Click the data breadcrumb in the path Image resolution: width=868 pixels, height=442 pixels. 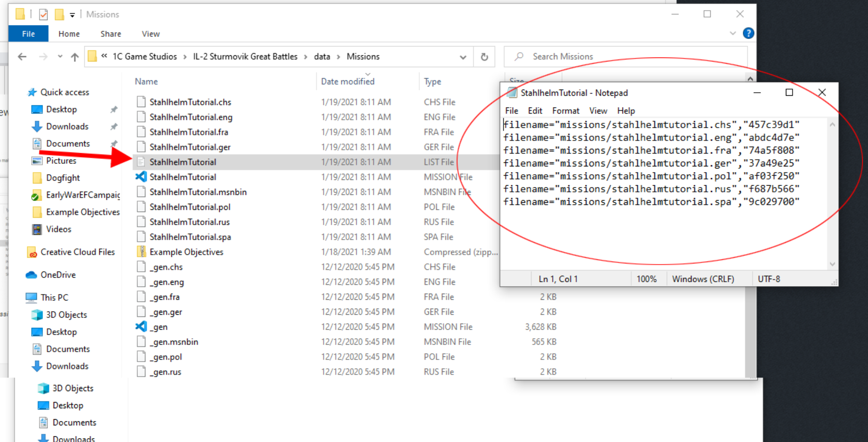pos(322,57)
